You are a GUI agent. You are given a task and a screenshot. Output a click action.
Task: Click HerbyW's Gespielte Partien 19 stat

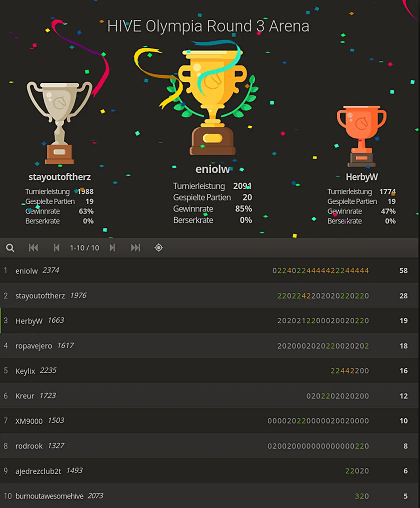(361, 202)
